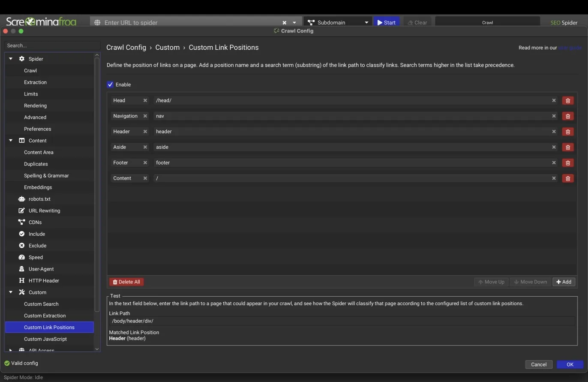
Task: Clear the Head position name
Action: click(x=145, y=100)
